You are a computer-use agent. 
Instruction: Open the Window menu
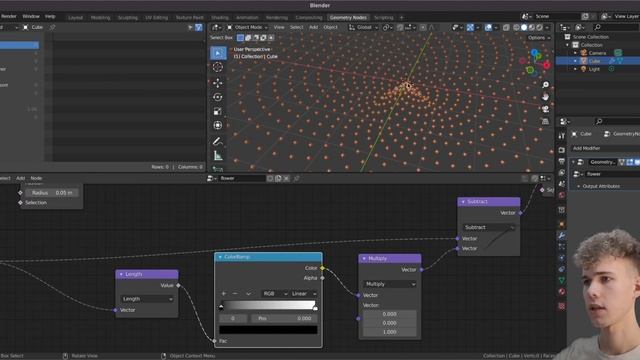tap(31, 16)
